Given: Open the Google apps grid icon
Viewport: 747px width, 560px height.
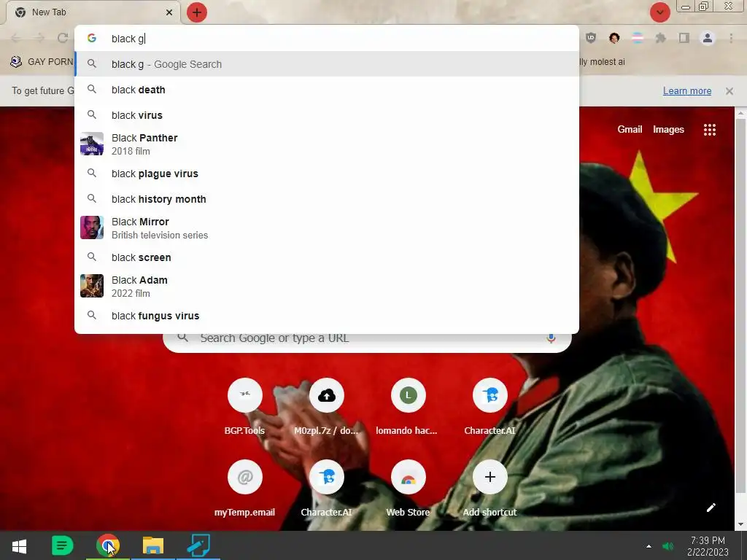Looking at the screenshot, I should tap(709, 130).
